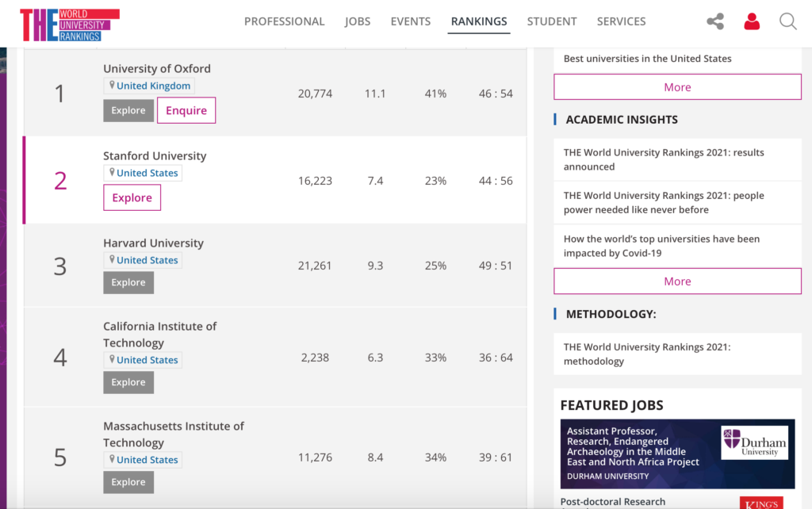The height and width of the screenshot is (509, 812).
Task: Click More button above Academic Insights
Action: point(677,87)
